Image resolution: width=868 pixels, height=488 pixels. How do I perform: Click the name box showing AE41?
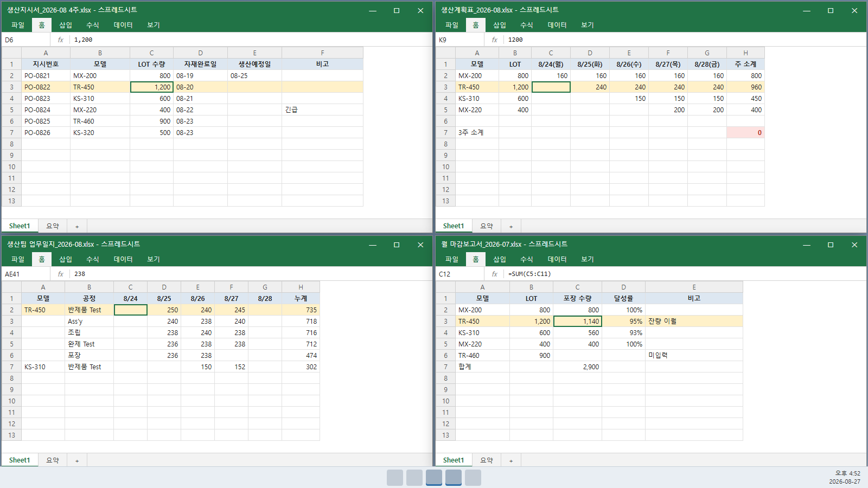point(26,274)
